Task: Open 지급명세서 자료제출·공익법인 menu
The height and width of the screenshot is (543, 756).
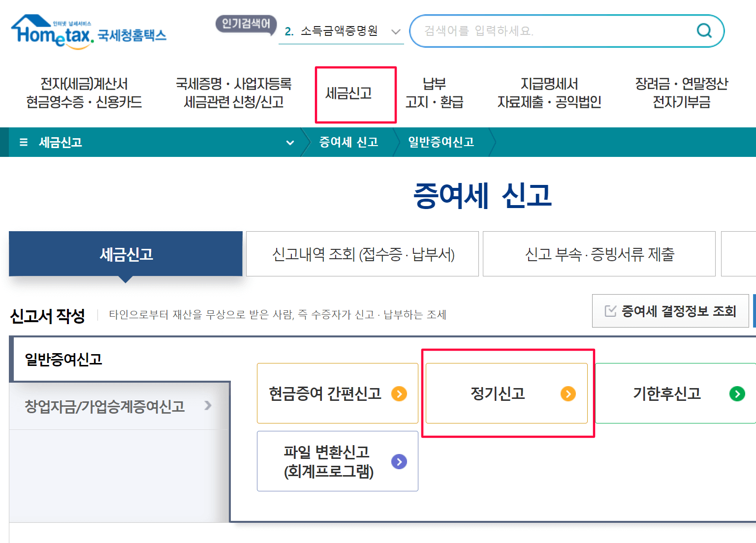Action: (x=549, y=93)
